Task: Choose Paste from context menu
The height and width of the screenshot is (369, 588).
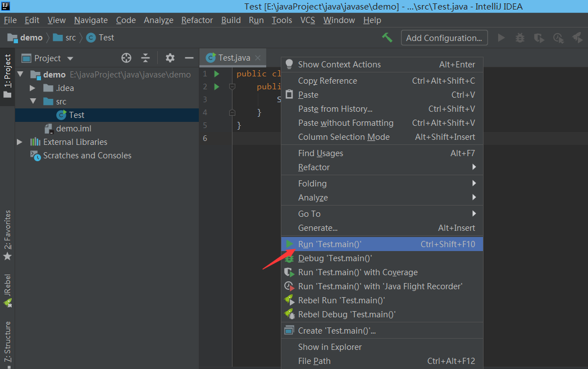Action: [382, 95]
